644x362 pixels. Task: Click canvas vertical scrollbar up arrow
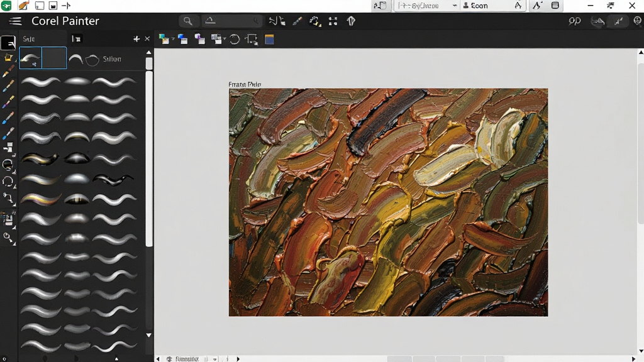[x=641, y=52]
